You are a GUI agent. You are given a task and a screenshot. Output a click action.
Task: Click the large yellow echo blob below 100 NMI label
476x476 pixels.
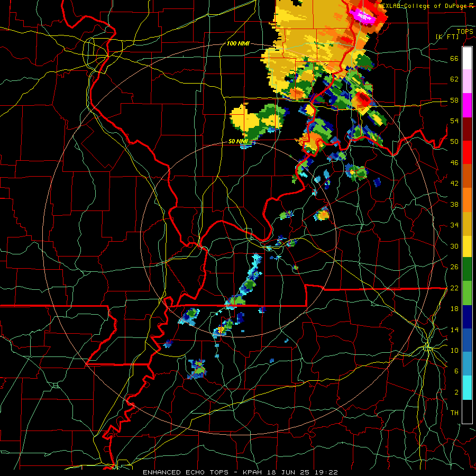click(x=245, y=119)
